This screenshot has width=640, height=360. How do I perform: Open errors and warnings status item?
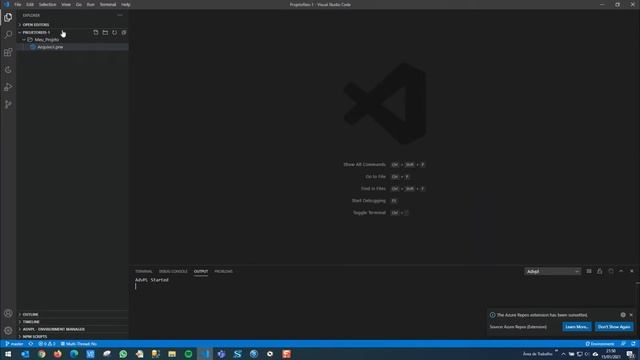[x=47, y=344]
